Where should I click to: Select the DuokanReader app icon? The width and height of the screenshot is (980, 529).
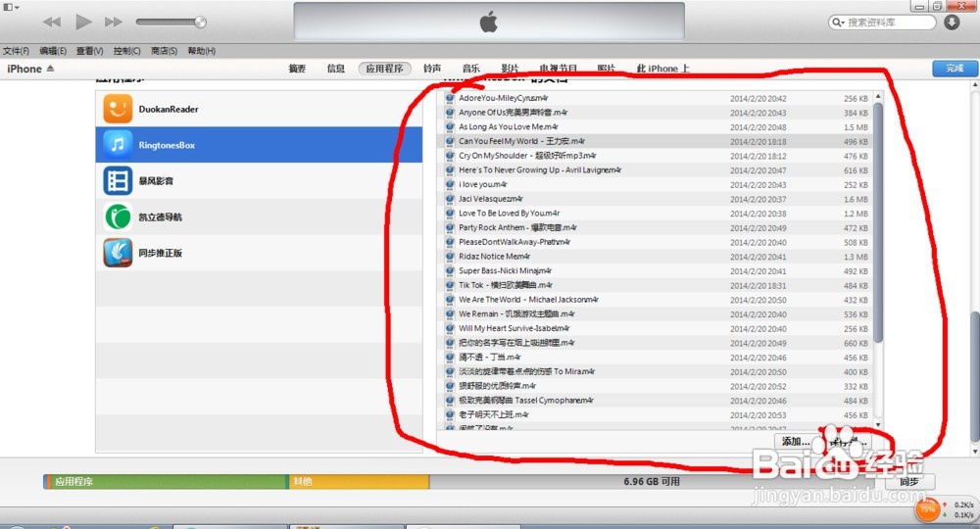118,109
